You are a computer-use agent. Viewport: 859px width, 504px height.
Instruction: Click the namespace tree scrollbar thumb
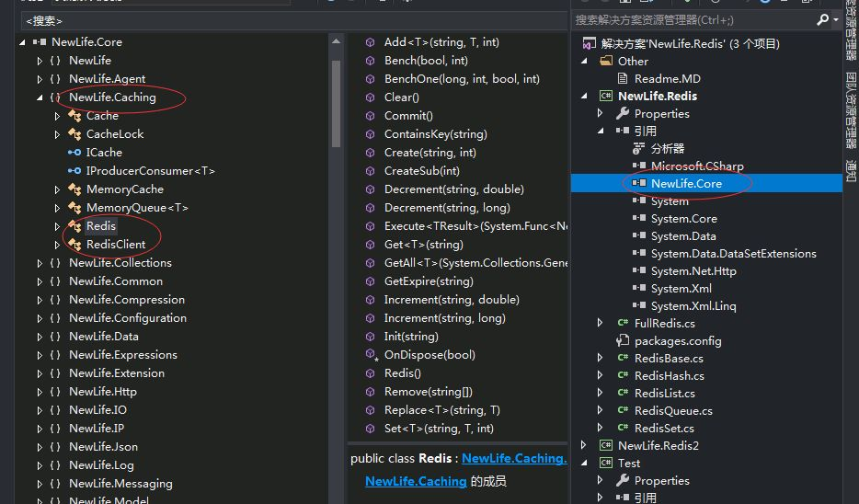tap(336, 104)
